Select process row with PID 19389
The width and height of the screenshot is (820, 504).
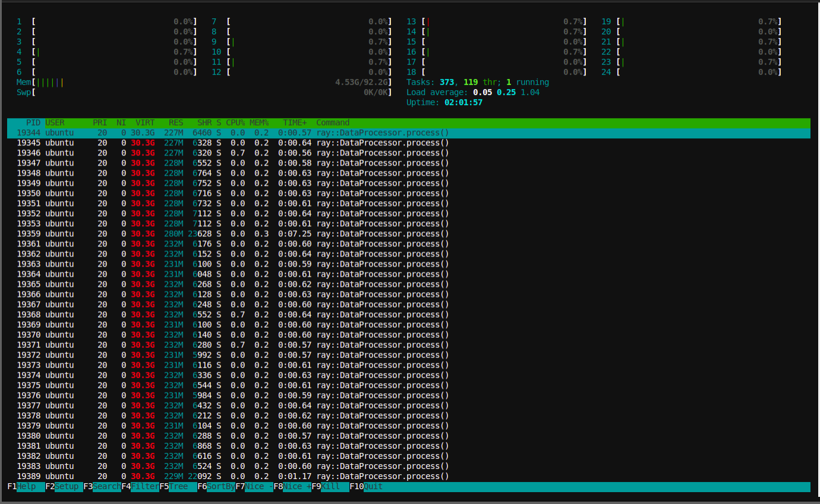click(x=409, y=476)
